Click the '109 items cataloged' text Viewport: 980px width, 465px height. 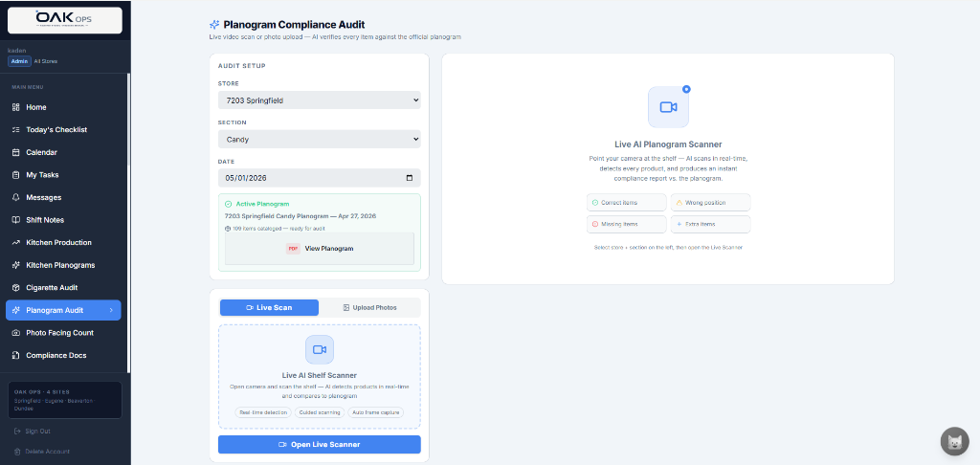(x=278, y=228)
